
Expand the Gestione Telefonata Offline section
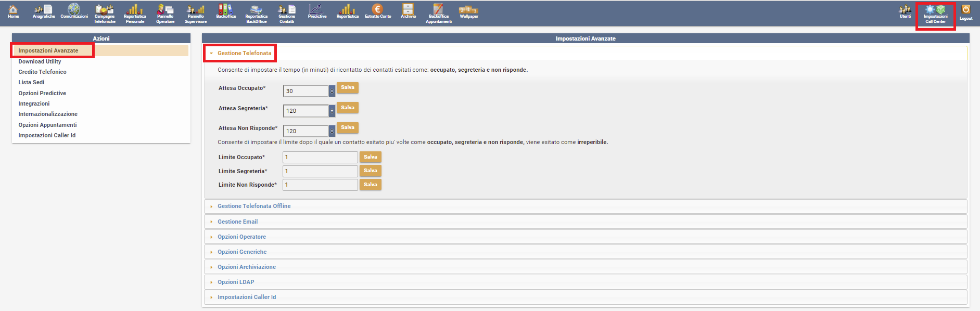pos(254,206)
